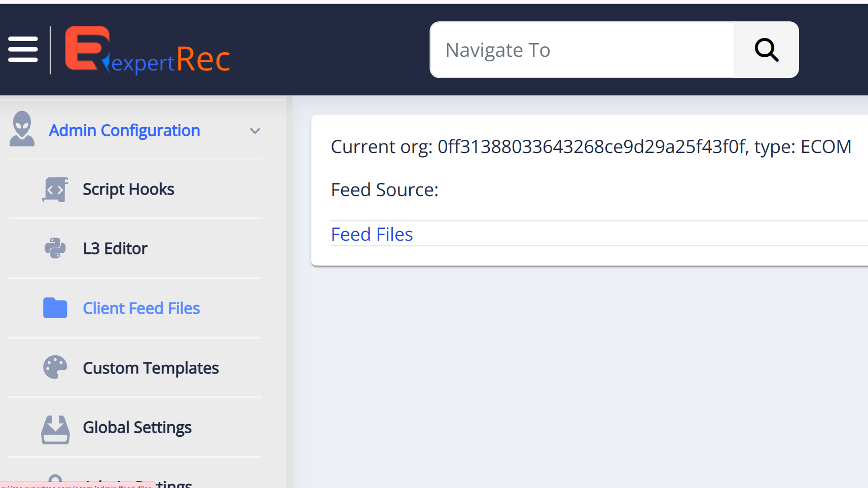Collapse the Admin Configuration chevron
Image resolution: width=868 pixels, height=488 pixels.
[x=255, y=131]
